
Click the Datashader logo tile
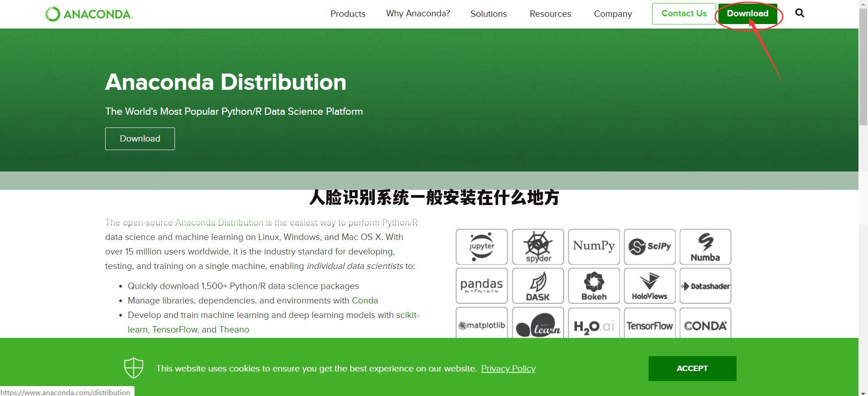point(705,286)
